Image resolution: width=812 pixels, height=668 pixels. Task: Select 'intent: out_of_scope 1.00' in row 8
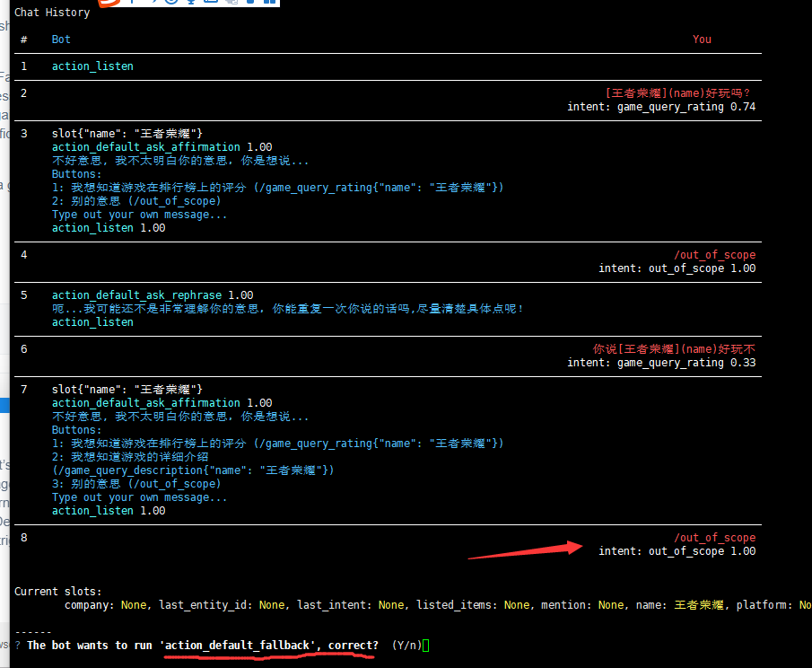[x=677, y=551]
